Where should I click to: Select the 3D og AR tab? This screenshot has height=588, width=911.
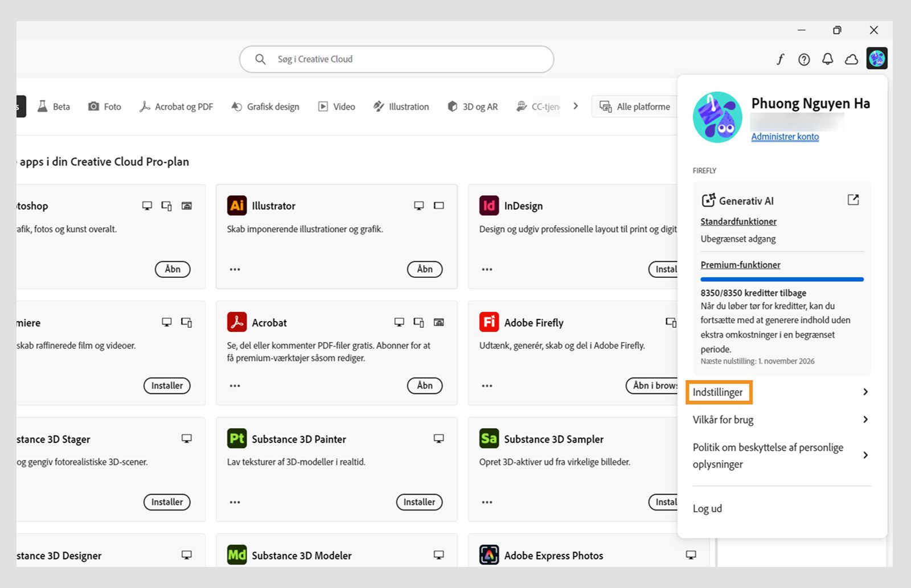click(x=473, y=106)
